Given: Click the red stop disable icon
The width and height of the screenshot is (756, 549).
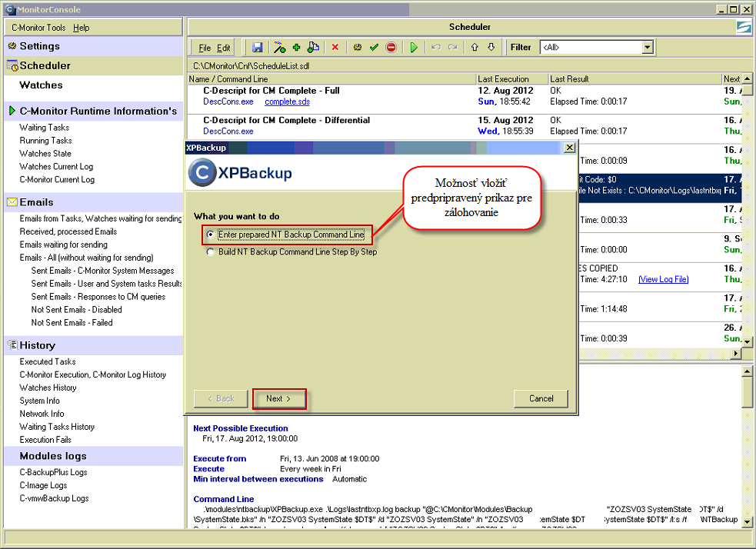Looking at the screenshot, I should [x=391, y=47].
